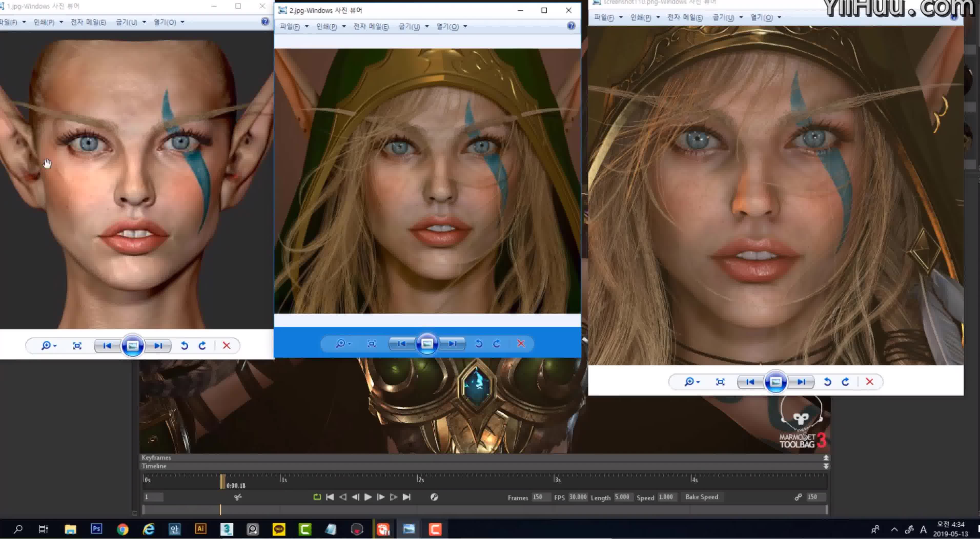Expand 굽기(U) dropdown in 1.jpg viewer
The height and width of the screenshot is (539, 980).
point(144,22)
